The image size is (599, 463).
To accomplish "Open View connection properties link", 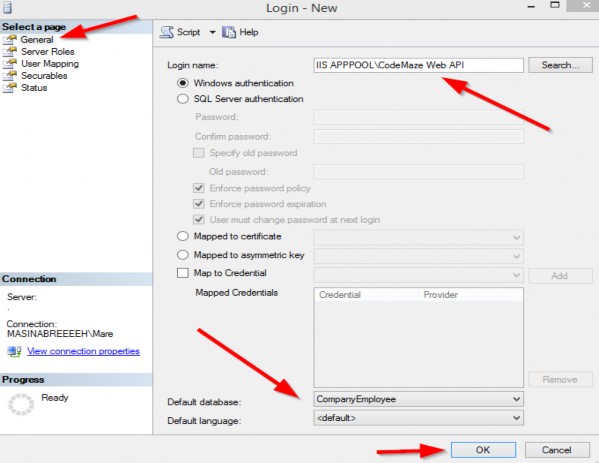I will click(83, 351).
